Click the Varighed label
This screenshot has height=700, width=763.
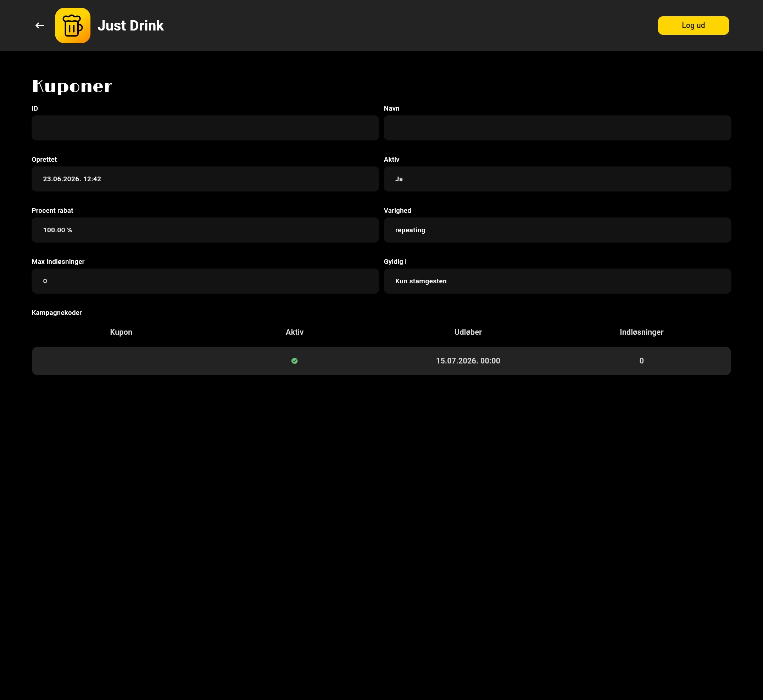coord(397,211)
